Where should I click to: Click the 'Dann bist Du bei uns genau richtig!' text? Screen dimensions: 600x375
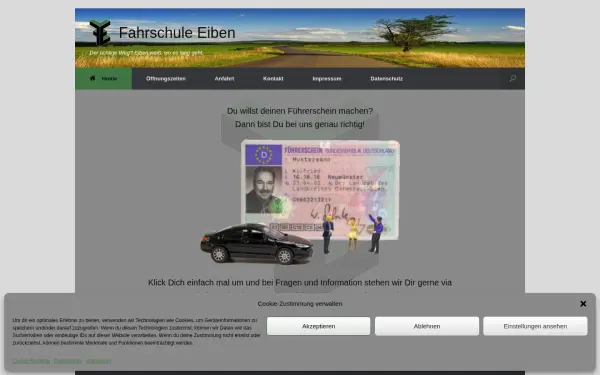click(x=300, y=124)
